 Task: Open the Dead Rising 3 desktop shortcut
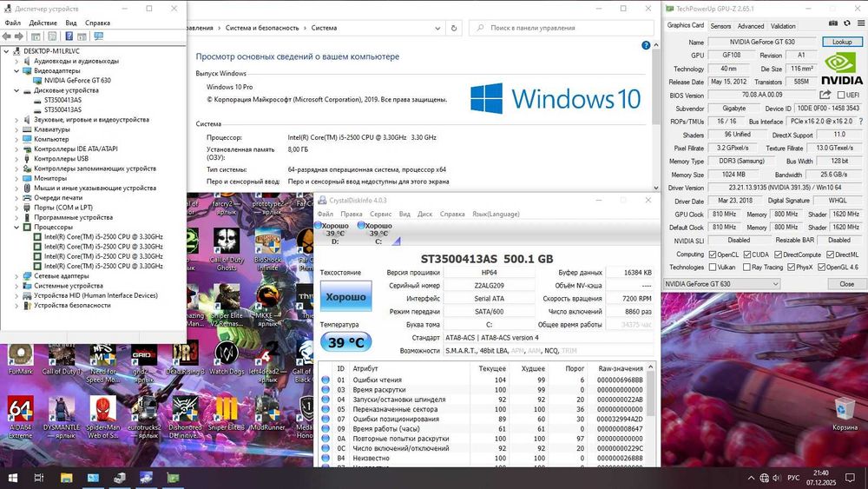pyautogui.click(x=185, y=360)
